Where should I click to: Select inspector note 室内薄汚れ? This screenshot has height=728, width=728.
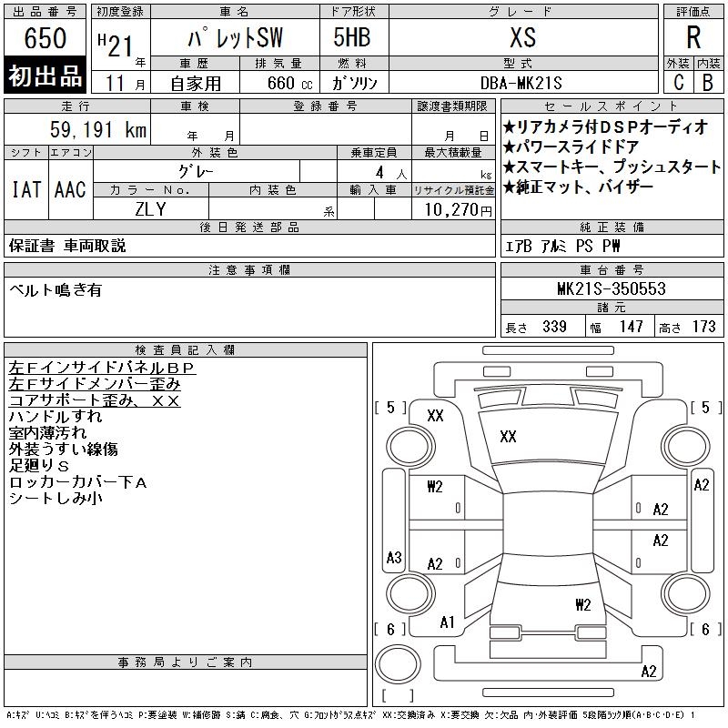point(47,433)
